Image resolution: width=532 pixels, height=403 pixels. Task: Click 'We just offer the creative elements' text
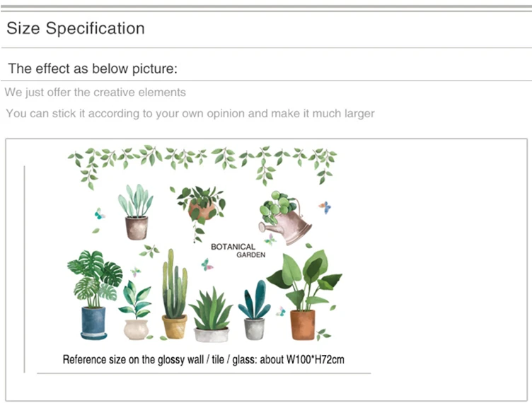[x=96, y=92]
